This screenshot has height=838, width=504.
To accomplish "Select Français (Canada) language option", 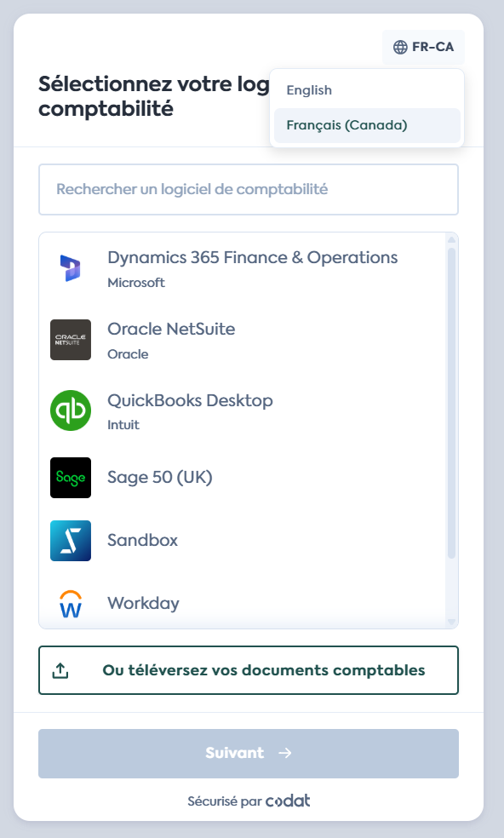I will (x=367, y=125).
